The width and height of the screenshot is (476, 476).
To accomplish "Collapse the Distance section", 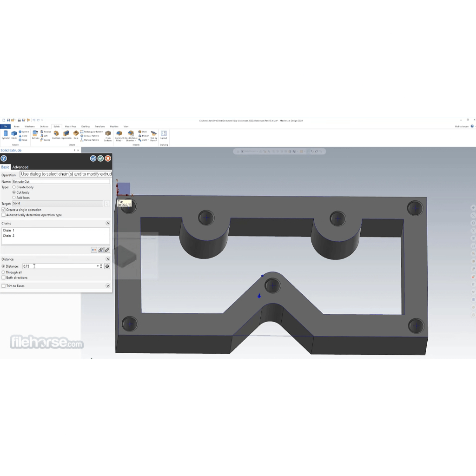I will tap(107, 259).
